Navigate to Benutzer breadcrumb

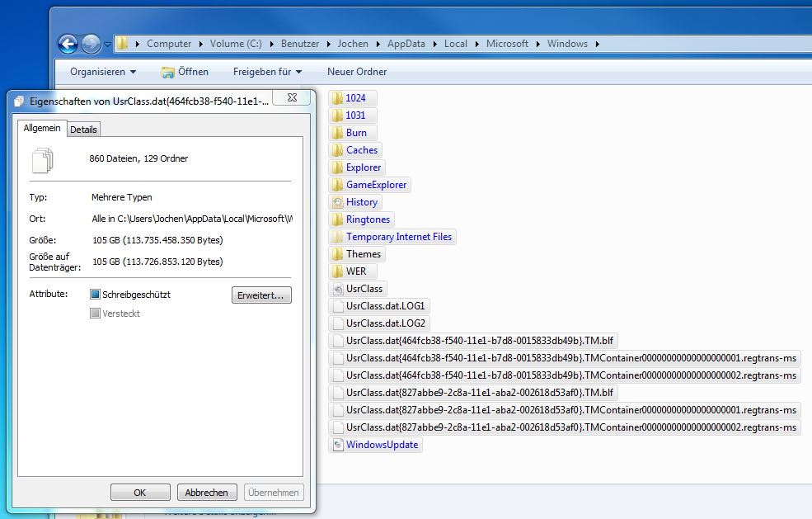(x=300, y=44)
